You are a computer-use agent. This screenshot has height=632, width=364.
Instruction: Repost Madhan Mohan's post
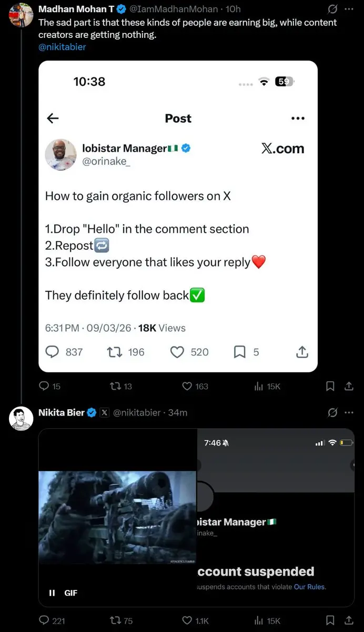click(x=115, y=387)
